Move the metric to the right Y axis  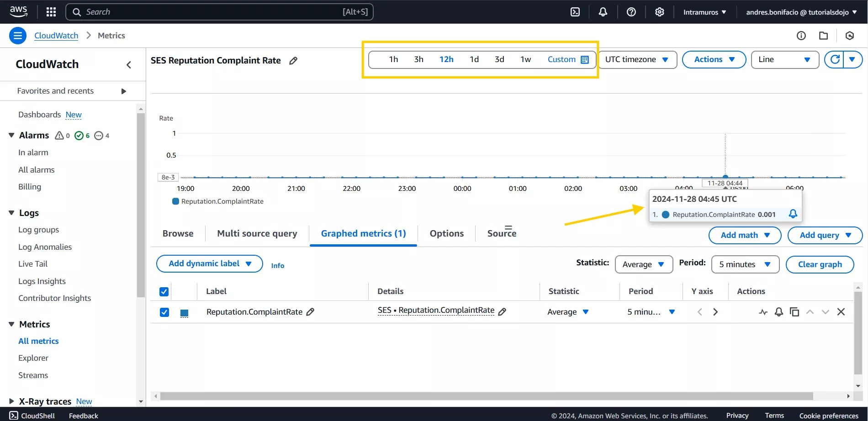coord(715,312)
